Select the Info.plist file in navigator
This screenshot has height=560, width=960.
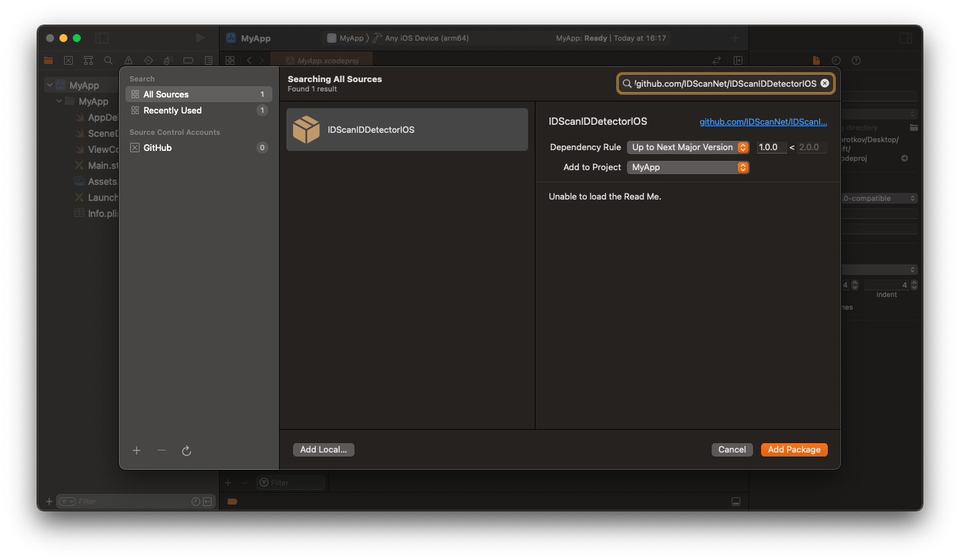point(96,214)
